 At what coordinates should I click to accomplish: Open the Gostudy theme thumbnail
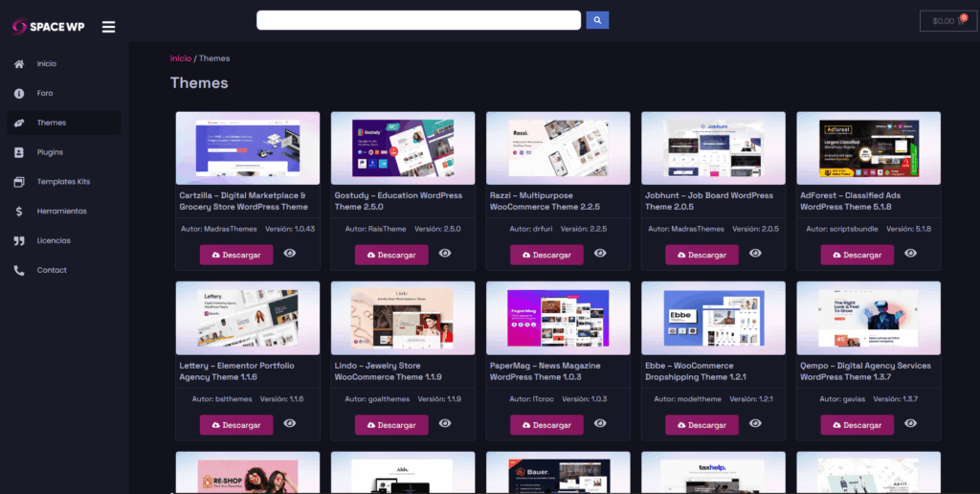click(403, 148)
